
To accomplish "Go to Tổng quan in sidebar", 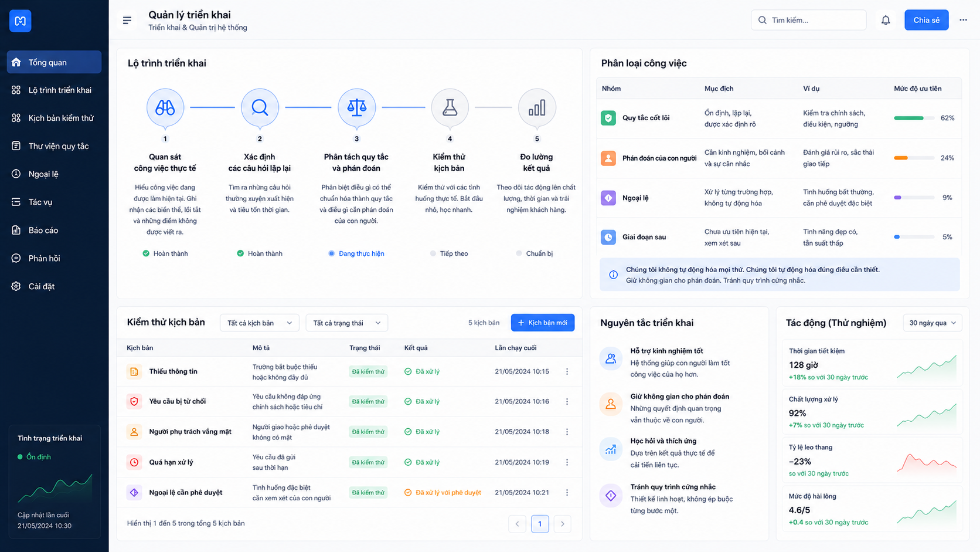I will pyautogui.click(x=54, y=62).
